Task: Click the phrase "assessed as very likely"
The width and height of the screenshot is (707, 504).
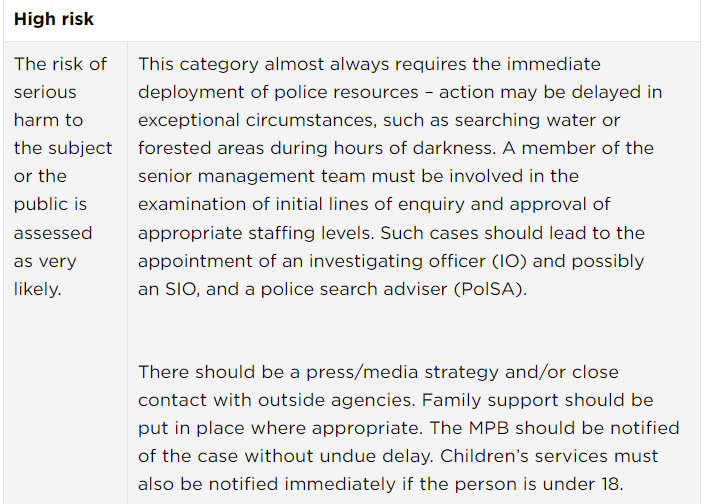Action: pos(52,260)
